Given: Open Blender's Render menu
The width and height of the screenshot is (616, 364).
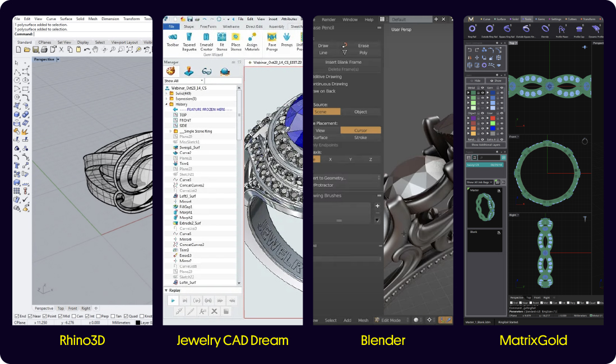Looking at the screenshot, I should tap(329, 20).
